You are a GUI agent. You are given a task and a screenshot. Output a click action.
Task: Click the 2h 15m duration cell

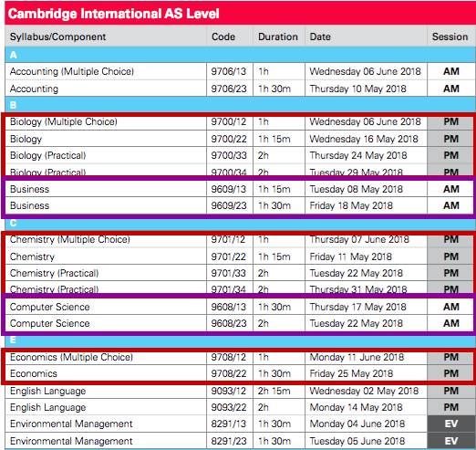pos(274,391)
